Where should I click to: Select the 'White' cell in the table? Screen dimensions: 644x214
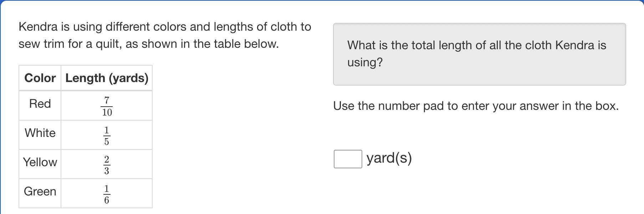40,133
